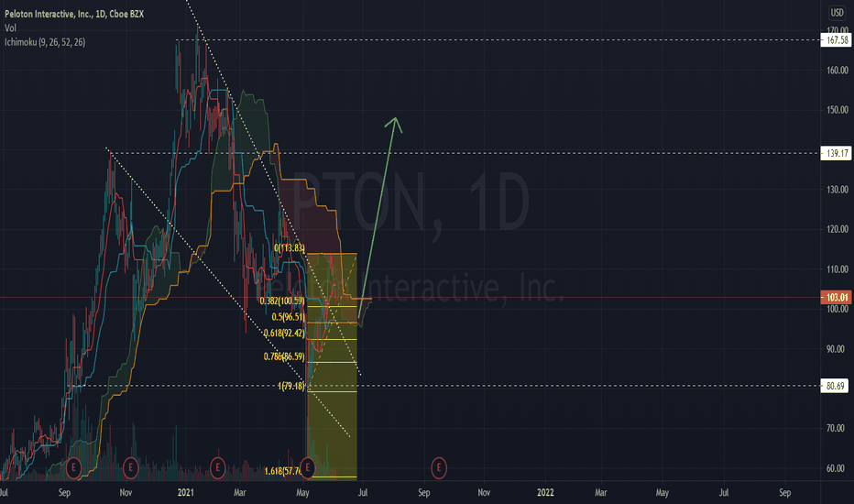Click the red 103.01 current price label
The width and height of the screenshot is (854, 504).
point(836,297)
